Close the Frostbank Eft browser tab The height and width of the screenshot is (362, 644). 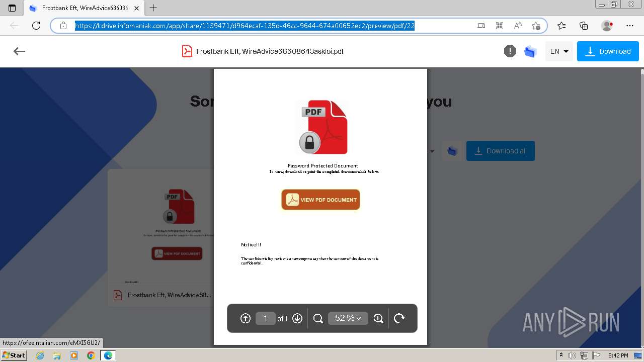click(x=137, y=8)
